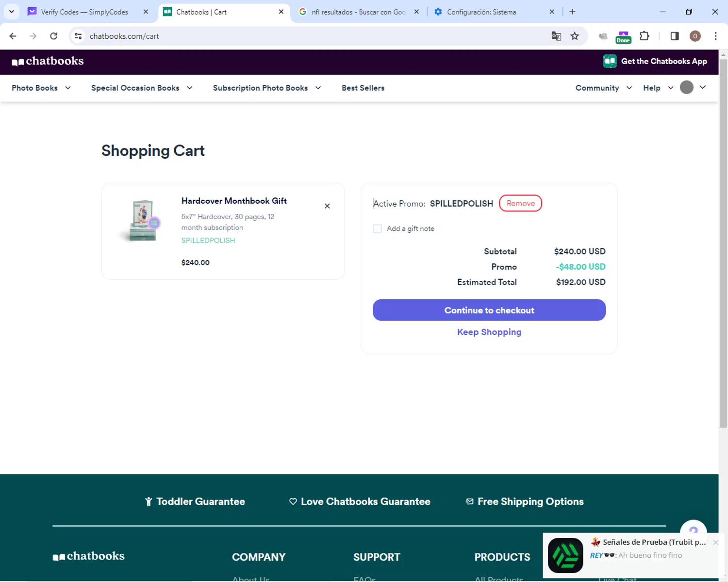Go back with the browser back arrow
This screenshot has height=582, width=728.
(13, 36)
